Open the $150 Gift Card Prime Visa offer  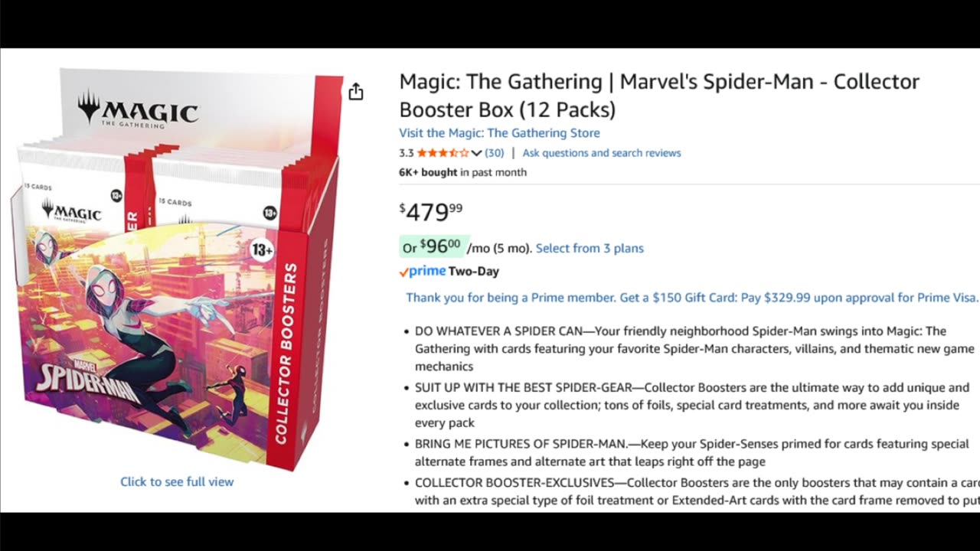[x=692, y=298]
